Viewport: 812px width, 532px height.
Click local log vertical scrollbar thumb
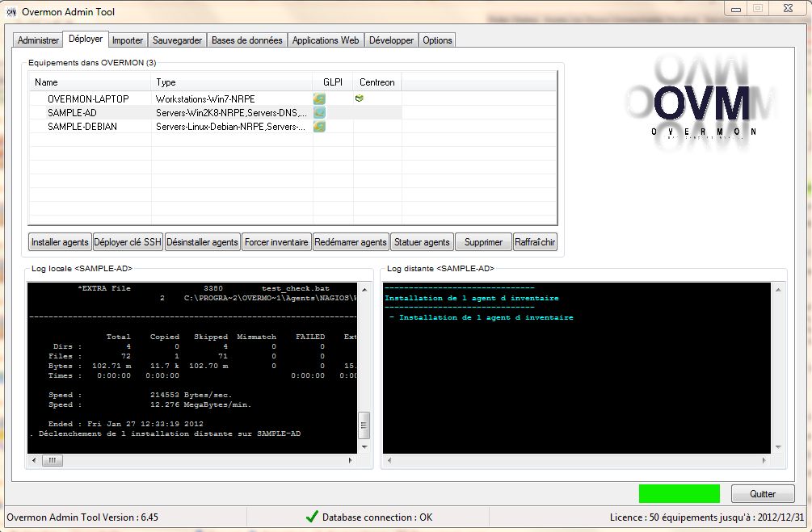coord(364,425)
